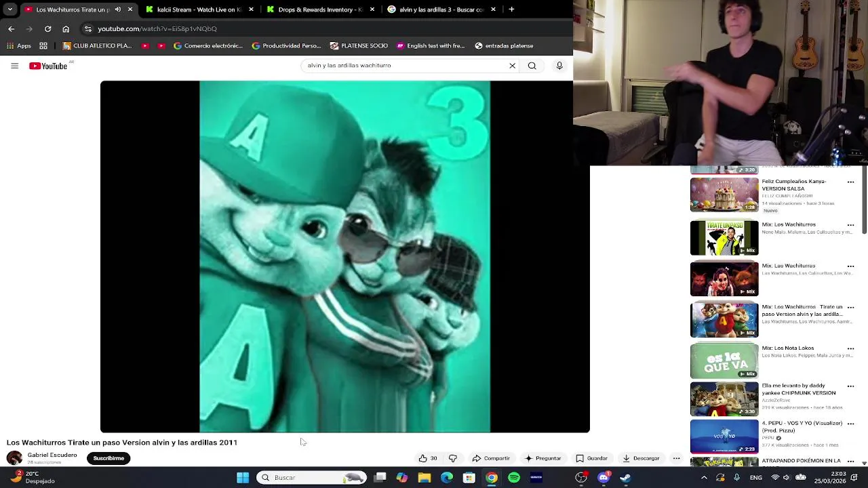Open the tab groups grid icon in bookmarks bar

(43, 45)
